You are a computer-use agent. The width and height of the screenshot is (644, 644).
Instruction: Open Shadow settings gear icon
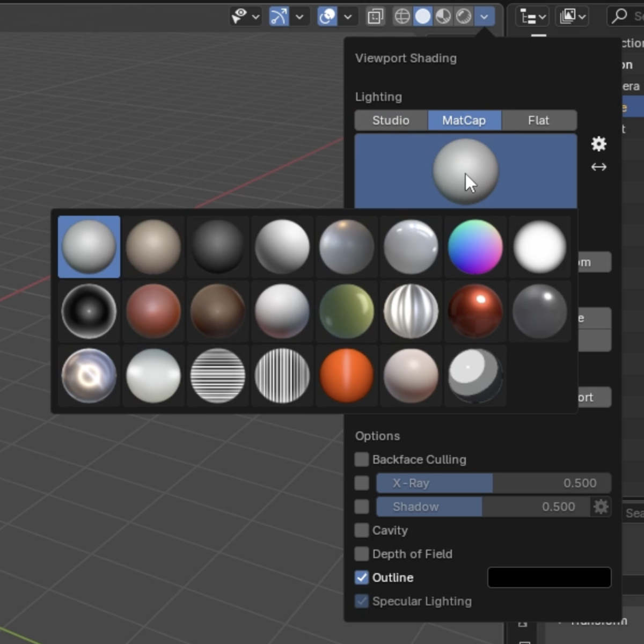(601, 507)
